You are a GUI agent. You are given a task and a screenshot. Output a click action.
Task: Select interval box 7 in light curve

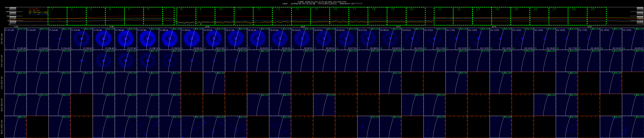(x=168, y=16)
